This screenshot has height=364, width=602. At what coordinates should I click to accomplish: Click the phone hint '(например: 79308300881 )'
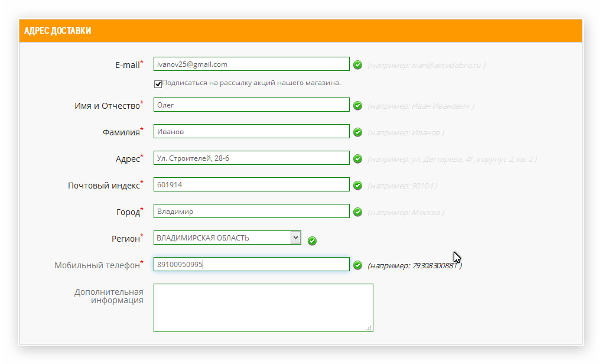pos(415,266)
